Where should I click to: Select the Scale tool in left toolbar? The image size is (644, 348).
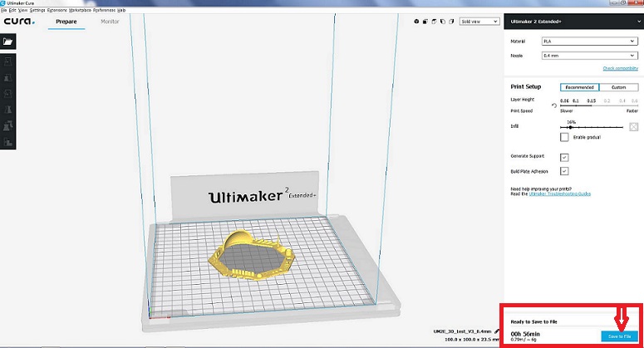click(x=7, y=78)
